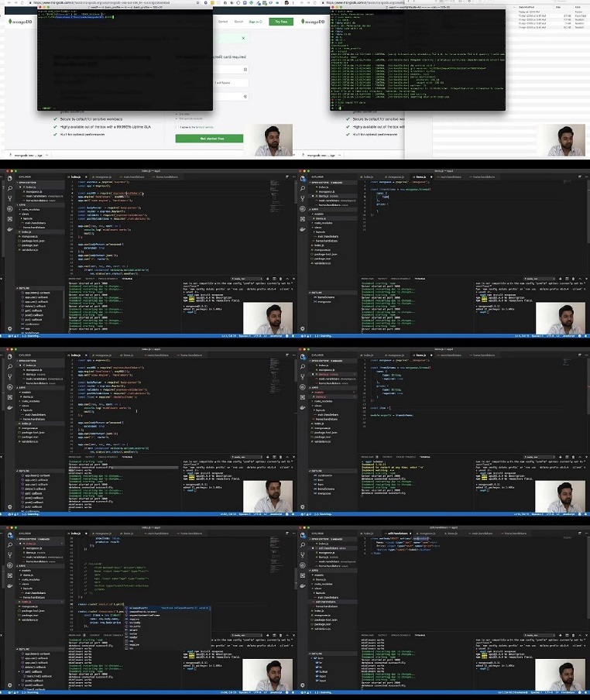Open the Explorer icon in the second-row left VS Code frame
This screenshot has height=700, width=590.
click(x=10, y=178)
